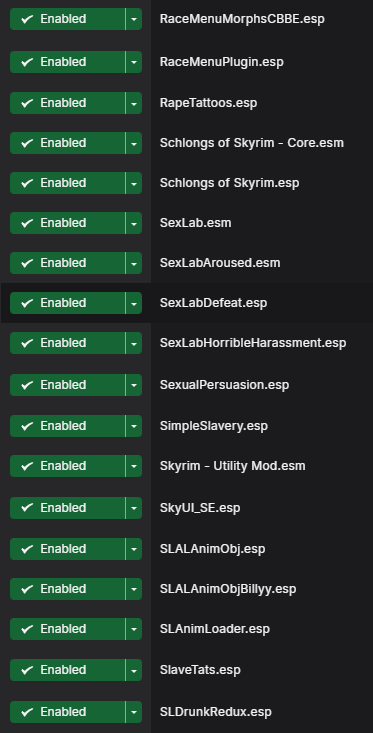Click the checkmark icon for SkyUI_SE.esp
This screenshot has width=373, height=733.
pyautogui.click(x=27, y=508)
